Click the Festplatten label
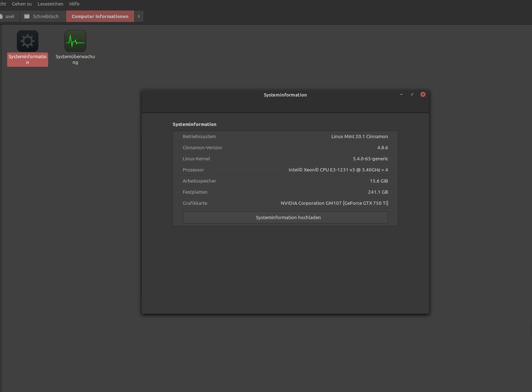532x392 pixels. coord(195,192)
